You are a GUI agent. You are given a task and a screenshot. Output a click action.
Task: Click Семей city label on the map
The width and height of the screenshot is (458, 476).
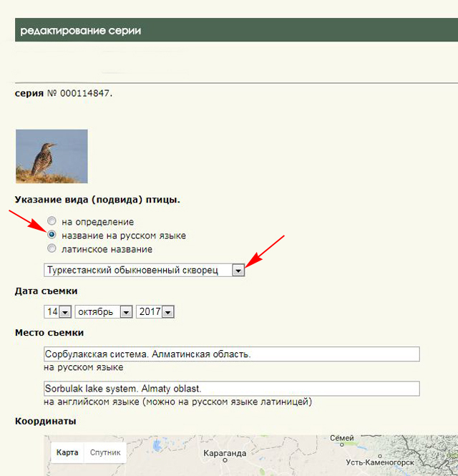(x=341, y=438)
